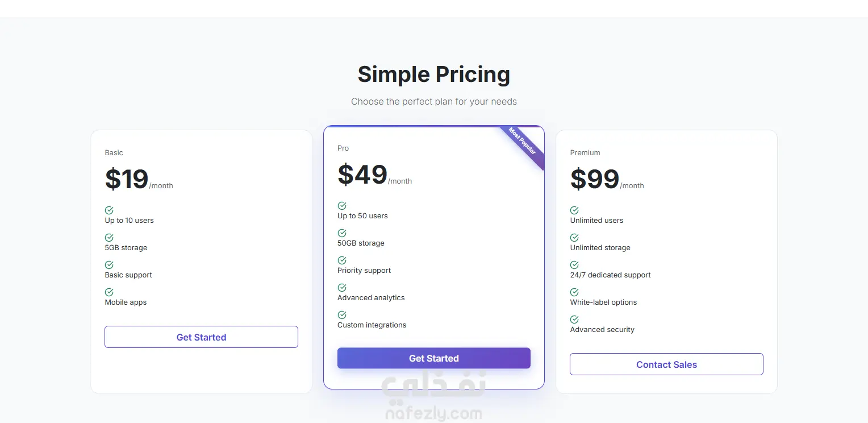Click the 'Most Popular' ribbon badge
Image resolution: width=868 pixels, height=423 pixels.
point(523,142)
